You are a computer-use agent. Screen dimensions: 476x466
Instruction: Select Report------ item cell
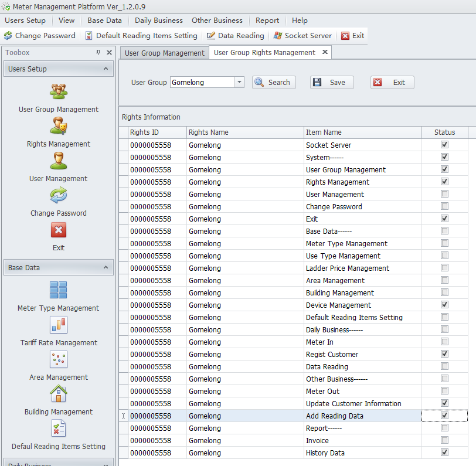[362, 428]
